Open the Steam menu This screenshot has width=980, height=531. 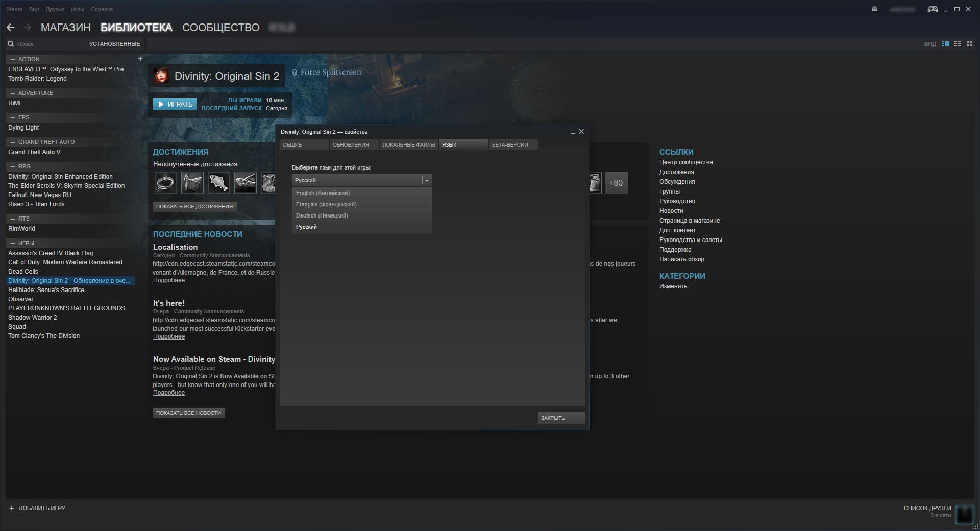click(14, 9)
